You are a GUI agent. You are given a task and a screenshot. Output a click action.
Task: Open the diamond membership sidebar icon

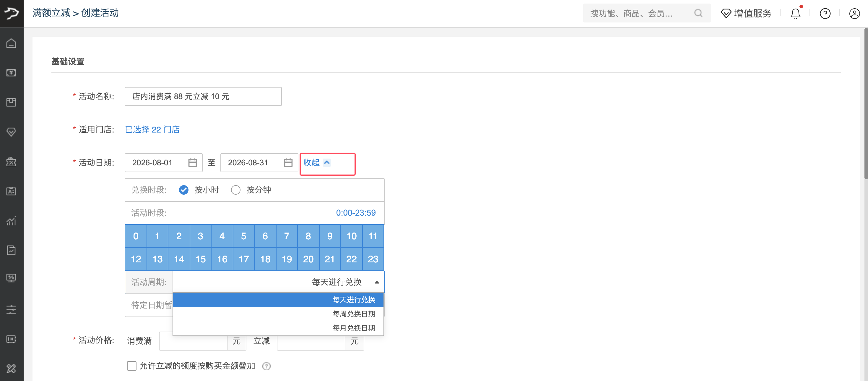(12, 132)
